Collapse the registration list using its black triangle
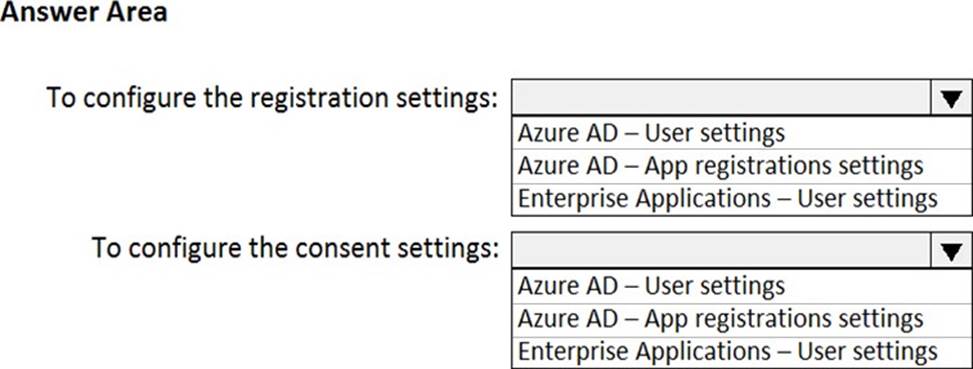Screen dimensions: 973x369 [951, 98]
